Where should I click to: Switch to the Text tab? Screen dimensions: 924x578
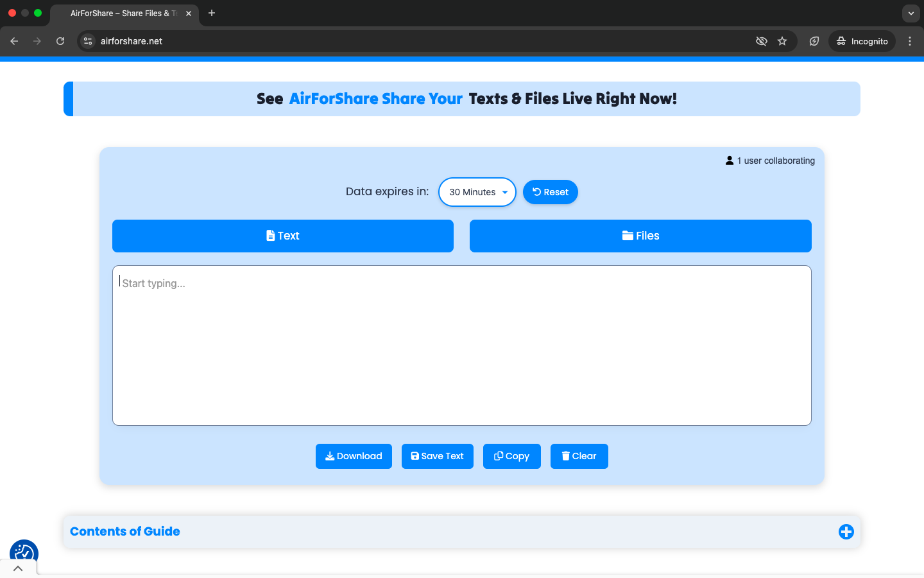coord(283,236)
